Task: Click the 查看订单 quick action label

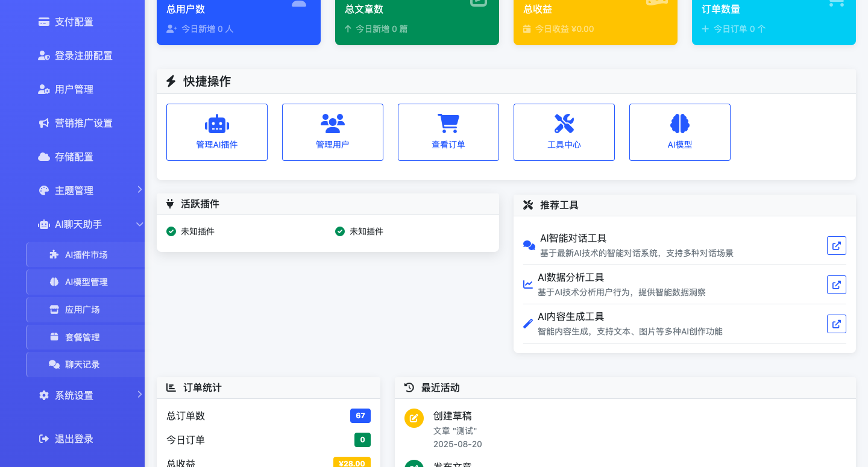Action: pos(448,145)
